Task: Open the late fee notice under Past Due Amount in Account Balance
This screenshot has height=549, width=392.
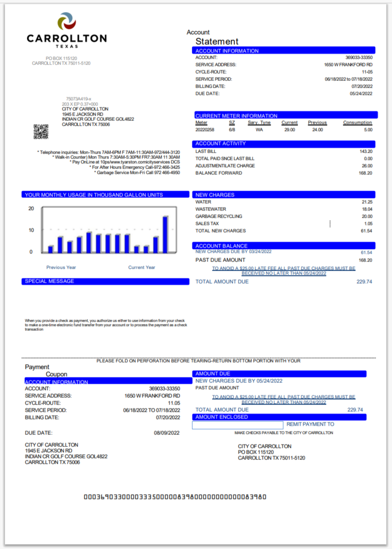Action: coord(284,271)
